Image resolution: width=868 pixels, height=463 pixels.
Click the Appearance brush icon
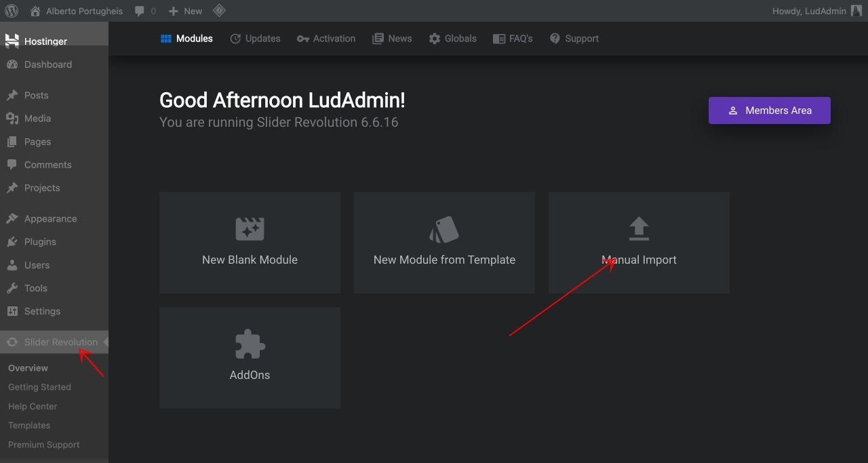click(x=12, y=219)
